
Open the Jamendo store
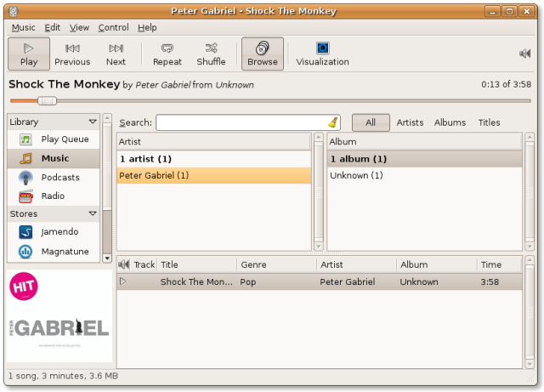pyautogui.click(x=54, y=232)
